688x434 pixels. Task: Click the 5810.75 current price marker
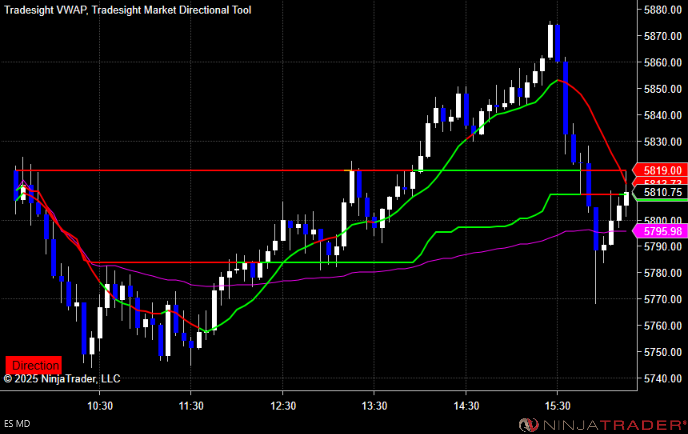point(659,192)
